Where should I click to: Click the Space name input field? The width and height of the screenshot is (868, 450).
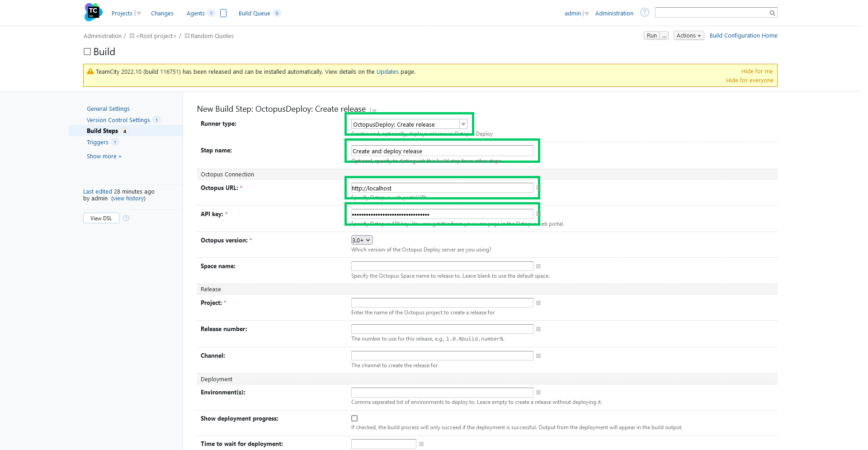click(442, 266)
